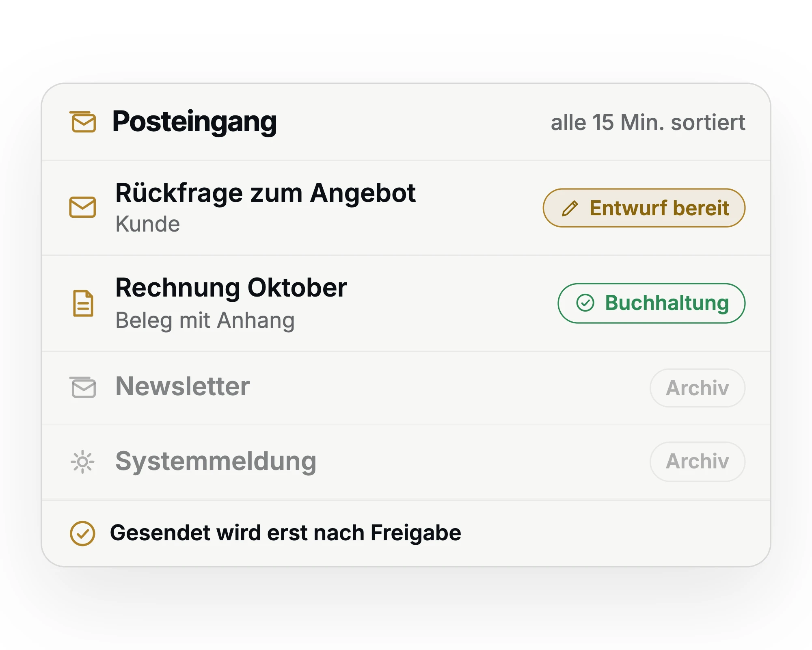Click the green Buchhaltung tag
This screenshot has height=650, width=812.
point(651,303)
